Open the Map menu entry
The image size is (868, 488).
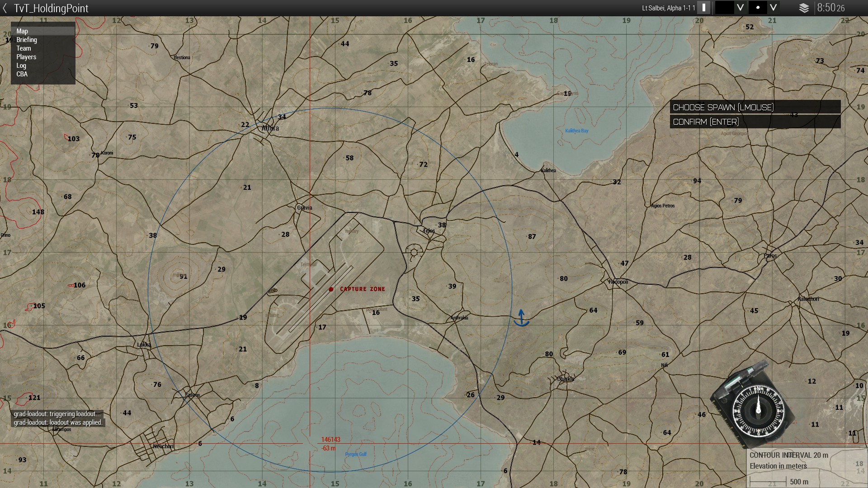click(x=43, y=31)
